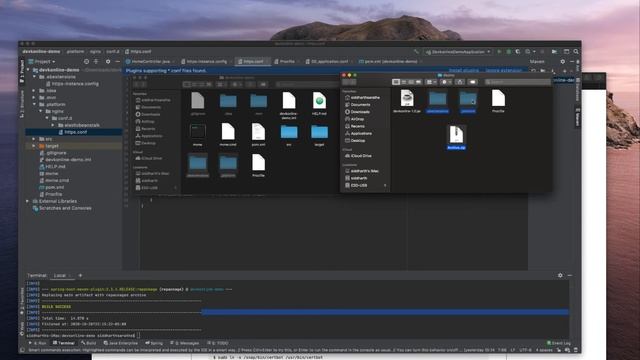Select https-instance.config in project tree
The width and height of the screenshot is (640, 360).
tap(75, 84)
